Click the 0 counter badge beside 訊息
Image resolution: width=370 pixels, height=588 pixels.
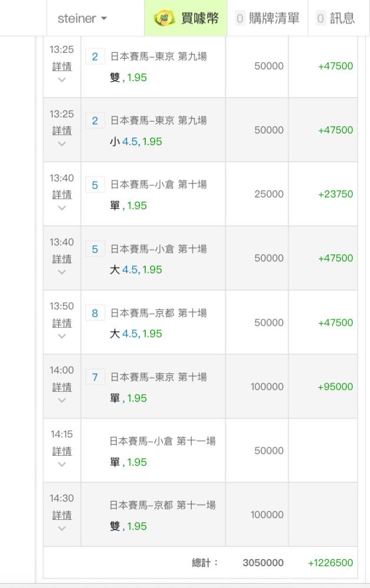point(320,18)
